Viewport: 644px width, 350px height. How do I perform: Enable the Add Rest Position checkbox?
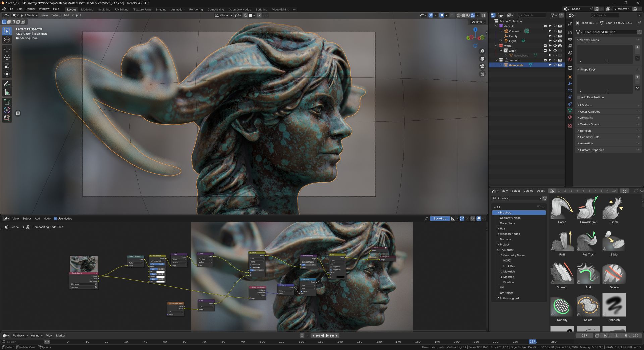point(579,97)
